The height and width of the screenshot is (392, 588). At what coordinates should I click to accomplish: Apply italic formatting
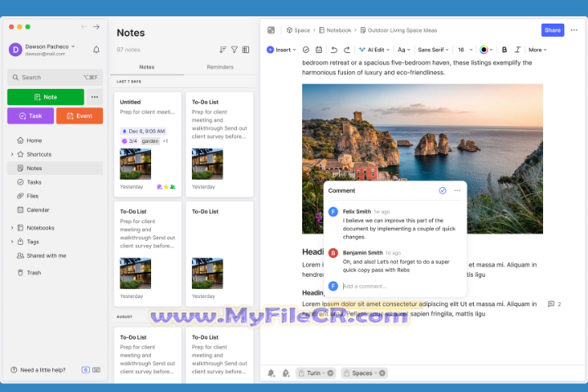pyautogui.click(x=518, y=50)
